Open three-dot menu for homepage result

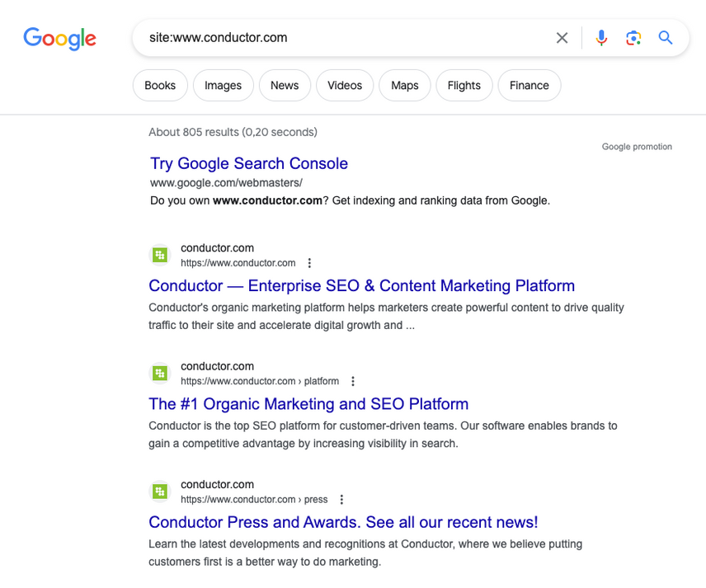pos(309,263)
